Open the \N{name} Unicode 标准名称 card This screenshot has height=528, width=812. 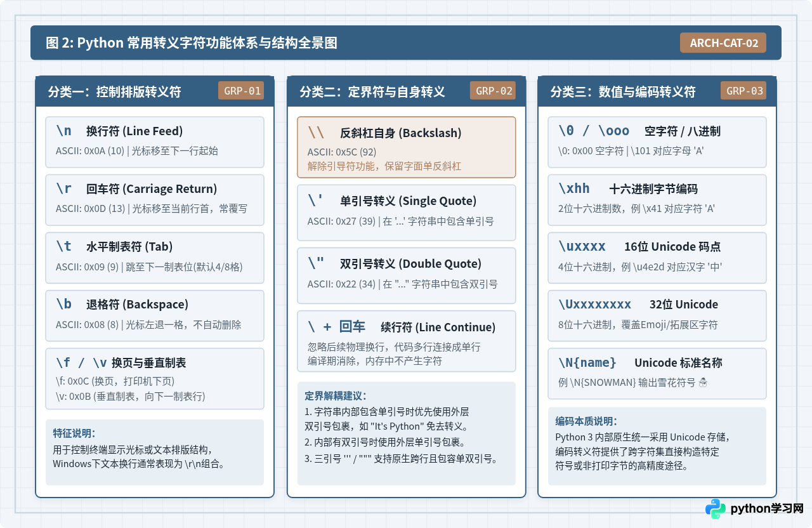[657, 373]
